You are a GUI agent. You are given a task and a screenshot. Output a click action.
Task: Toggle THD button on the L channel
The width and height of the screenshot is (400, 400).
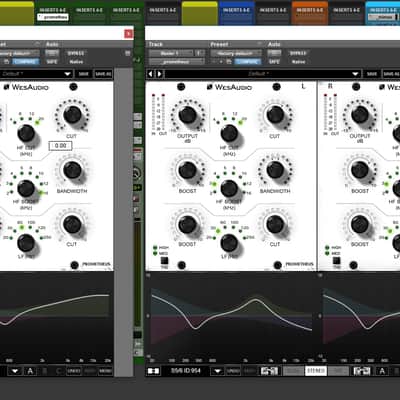click(164, 261)
